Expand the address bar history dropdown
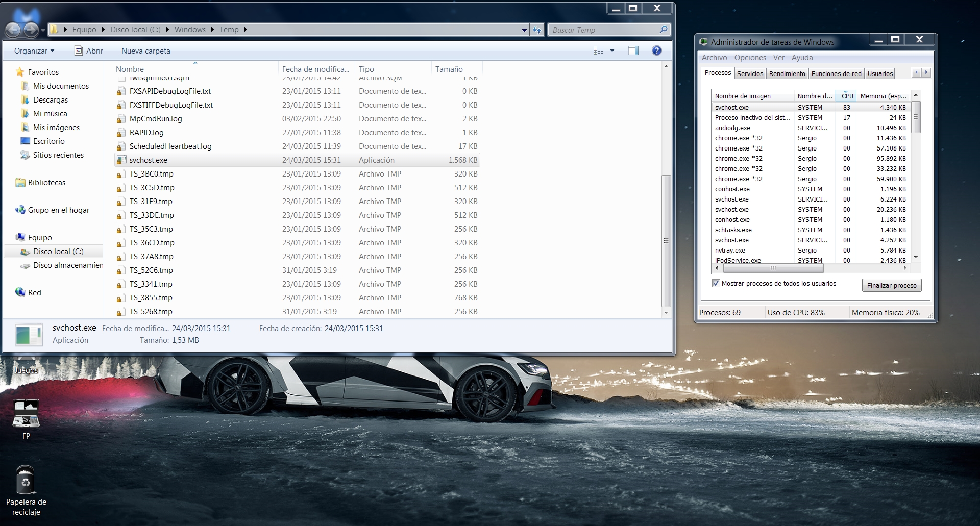 [524, 30]
